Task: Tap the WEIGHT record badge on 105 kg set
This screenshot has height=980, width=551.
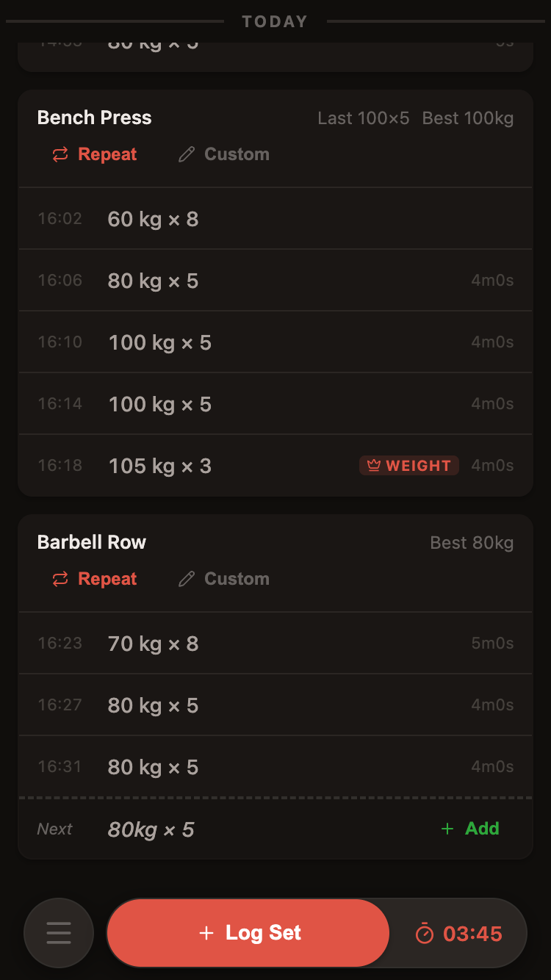Action: [x=409, y=465]
